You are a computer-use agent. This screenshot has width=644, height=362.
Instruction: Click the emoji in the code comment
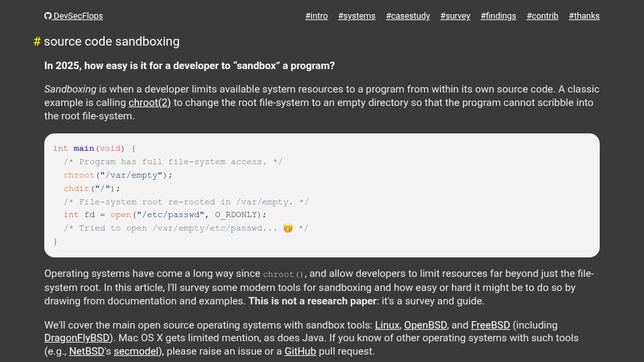(x=288, y=228)
